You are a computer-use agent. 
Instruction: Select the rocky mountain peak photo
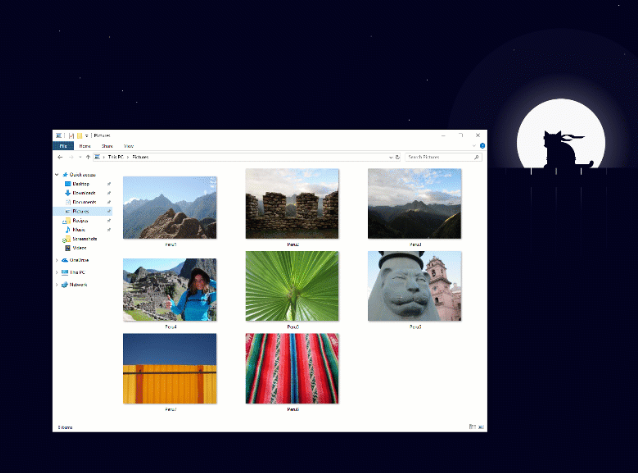click(x=170, y=208)
